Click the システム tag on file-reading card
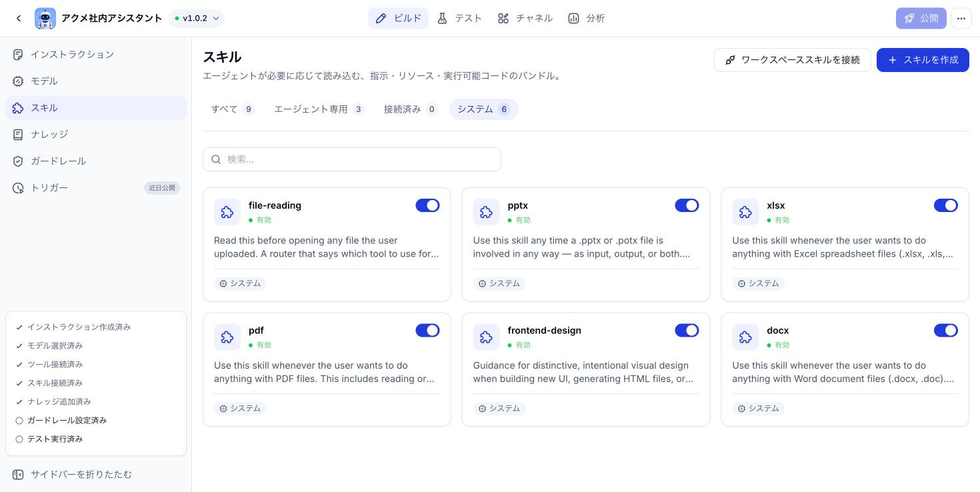980x492 pixels. coord(240,283)
